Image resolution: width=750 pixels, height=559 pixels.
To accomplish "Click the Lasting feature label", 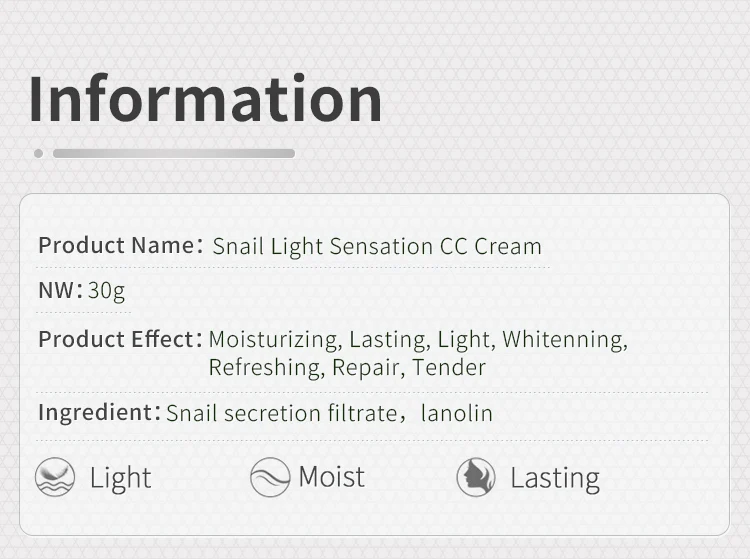I will (x=555, y=478).
